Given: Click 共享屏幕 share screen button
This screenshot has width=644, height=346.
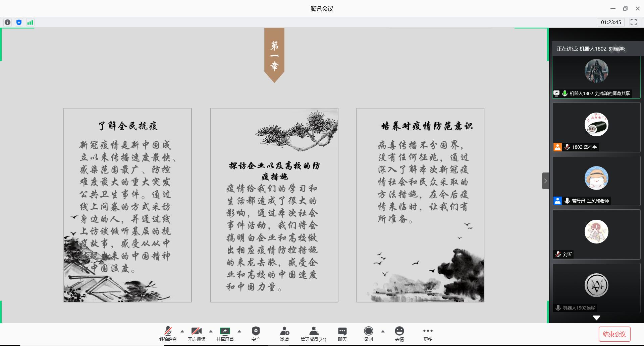Looking at the screenshot, I should 225,334.
